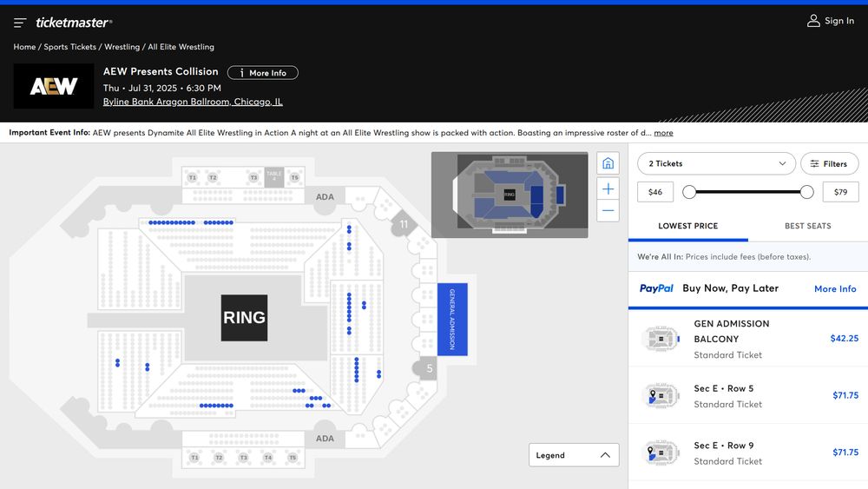
Task: Select the General Admission section on map
Action: point(452,319)
